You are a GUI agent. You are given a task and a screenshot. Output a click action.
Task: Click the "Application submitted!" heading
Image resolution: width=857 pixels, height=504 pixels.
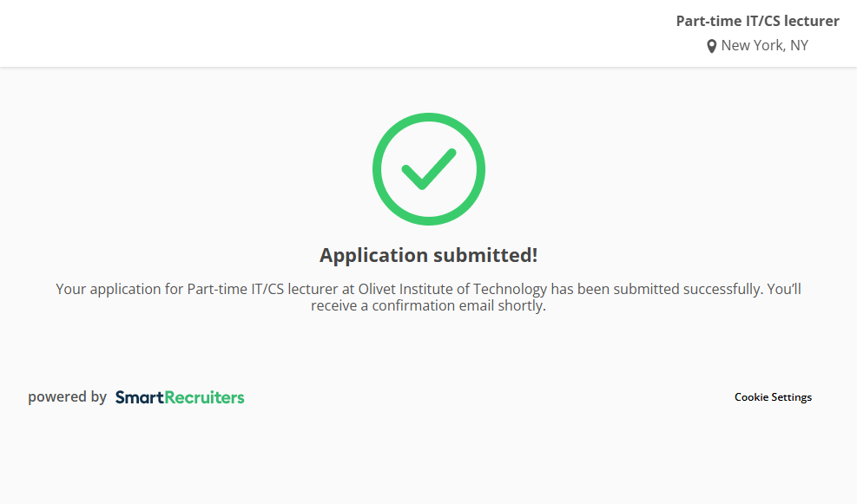(428, 255)
